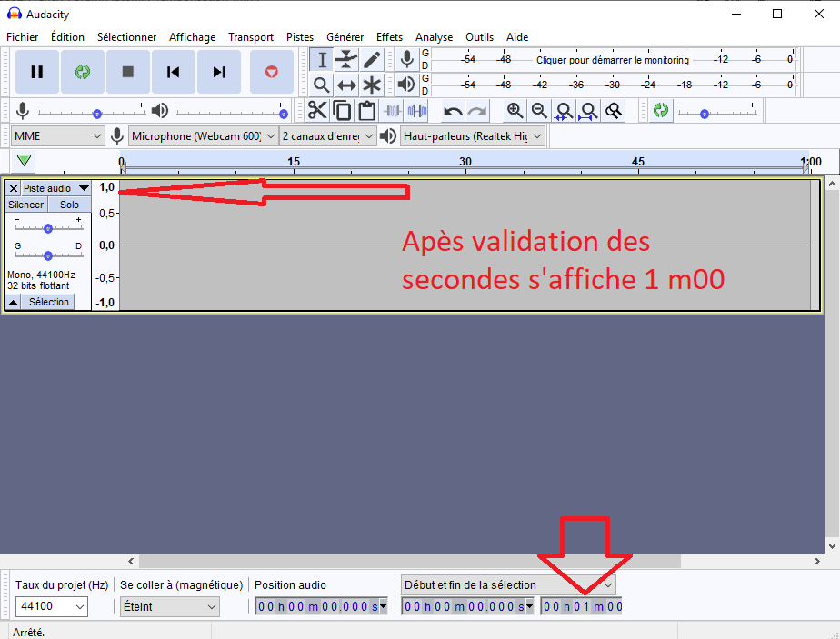Click the Undo arrow icon
The width and height of the screenshot is (840, 639).
click(x=452, y=111)
